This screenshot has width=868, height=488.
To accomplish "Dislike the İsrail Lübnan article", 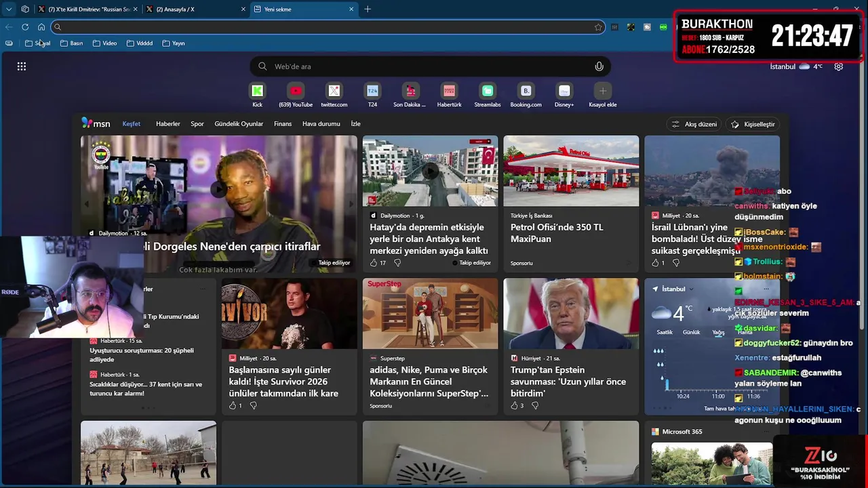I will pyautogui.click(x=675, y=263).
